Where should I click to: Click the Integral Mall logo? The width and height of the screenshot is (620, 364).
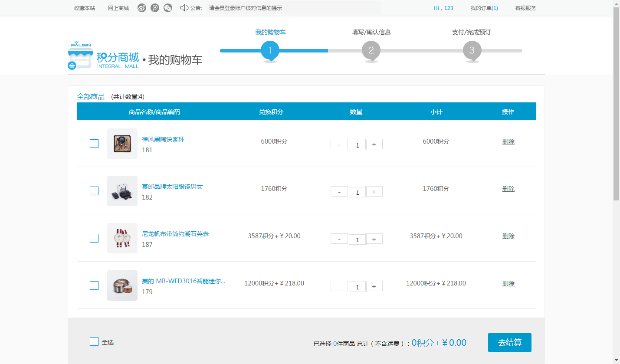103,56
